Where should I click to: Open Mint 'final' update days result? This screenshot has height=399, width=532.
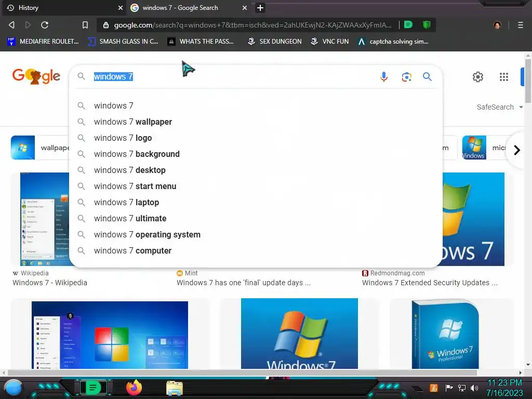click(x=243, y=283)
